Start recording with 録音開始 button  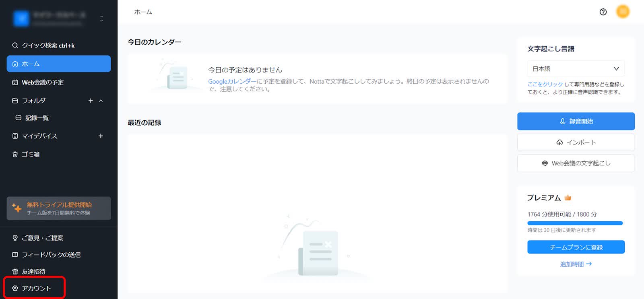pos(576,121)
